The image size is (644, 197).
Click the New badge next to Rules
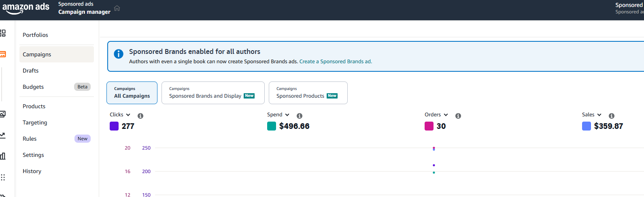(x=83, y=139)
